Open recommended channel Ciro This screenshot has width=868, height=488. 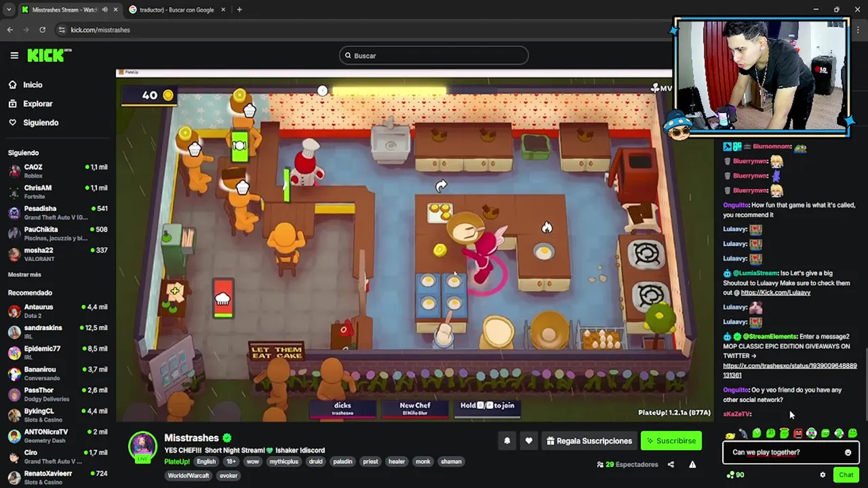tap(58, 456)
